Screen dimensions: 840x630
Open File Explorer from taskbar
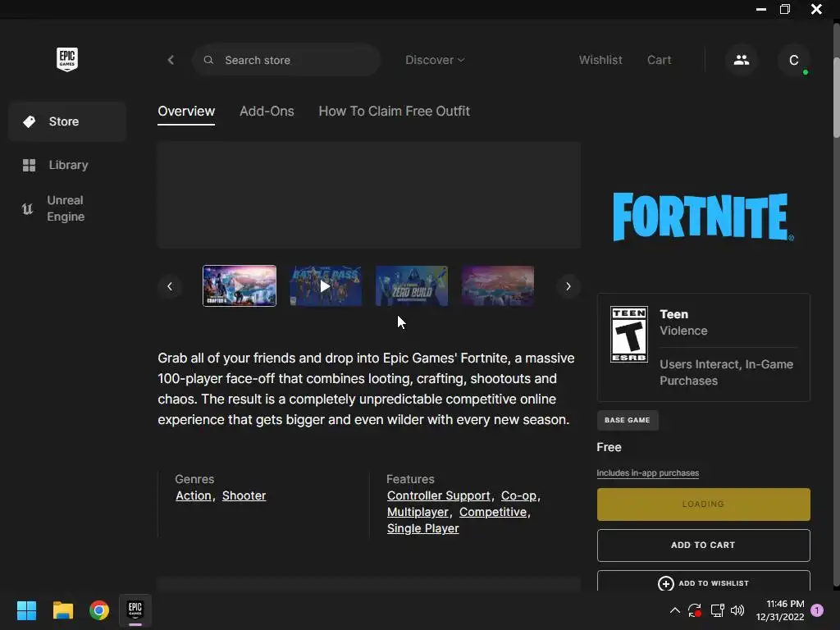(x=62, y=610)
